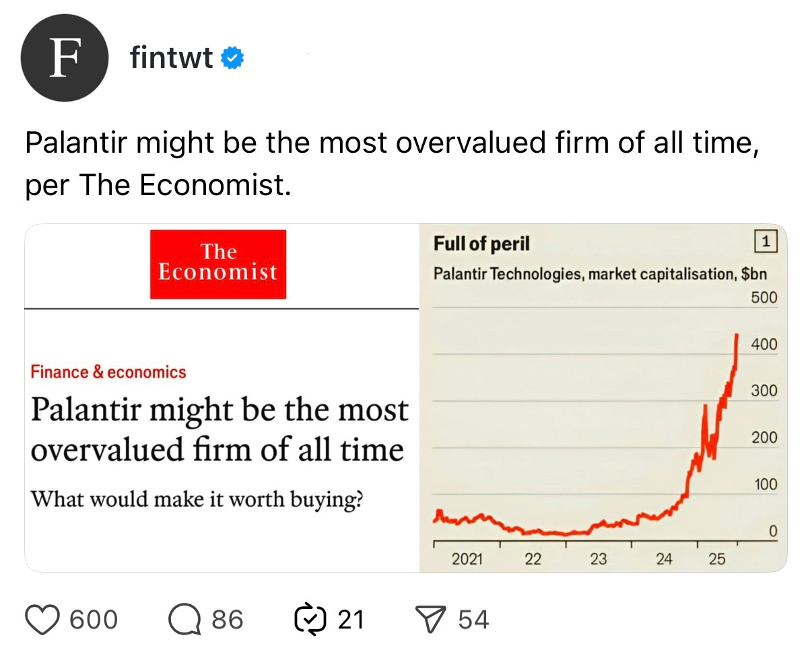Open replies via the comment bubble icon

coord(184,620)
